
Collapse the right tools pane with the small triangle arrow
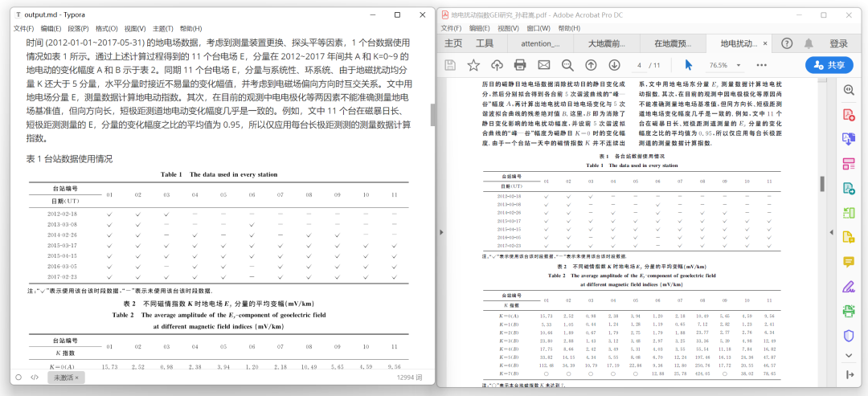click(832, 232)
